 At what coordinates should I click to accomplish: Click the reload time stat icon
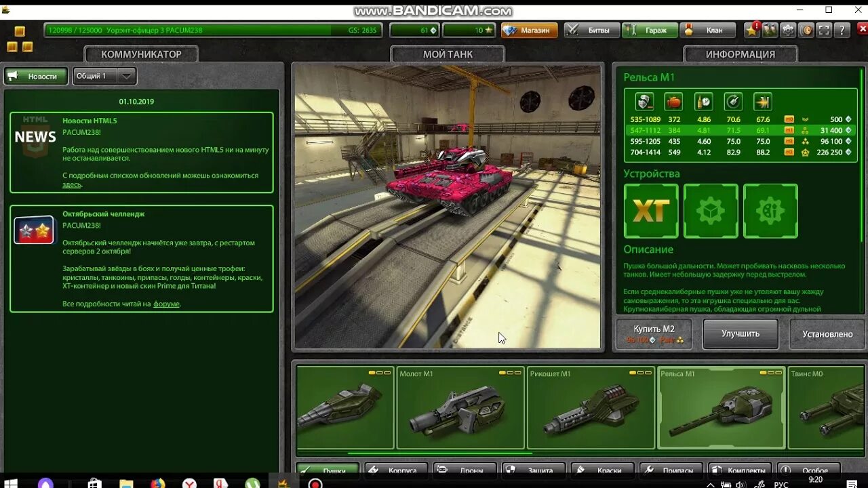[x=704, y=102]
